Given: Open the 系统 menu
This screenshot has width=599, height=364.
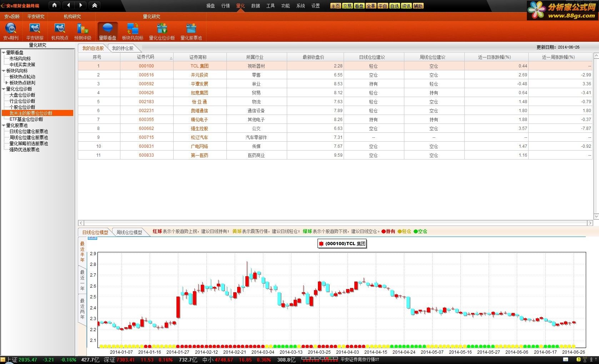Looking at the screenshot, I should pyautogui.click(x=300, y=6).
